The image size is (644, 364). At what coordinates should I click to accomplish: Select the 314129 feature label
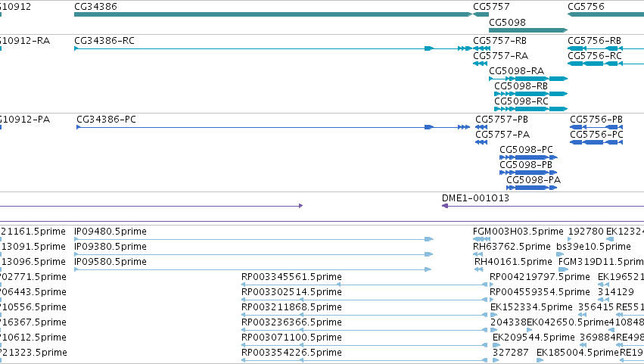coord(616,292)
